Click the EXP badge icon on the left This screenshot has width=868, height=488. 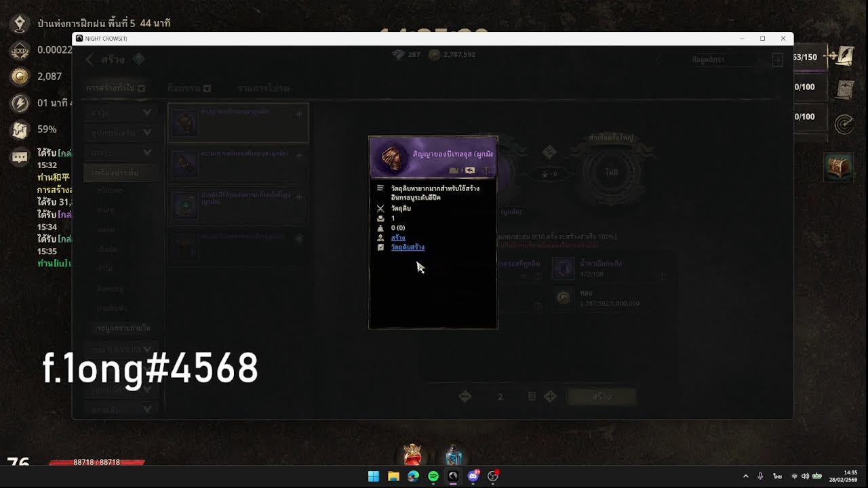click(20, 50)
